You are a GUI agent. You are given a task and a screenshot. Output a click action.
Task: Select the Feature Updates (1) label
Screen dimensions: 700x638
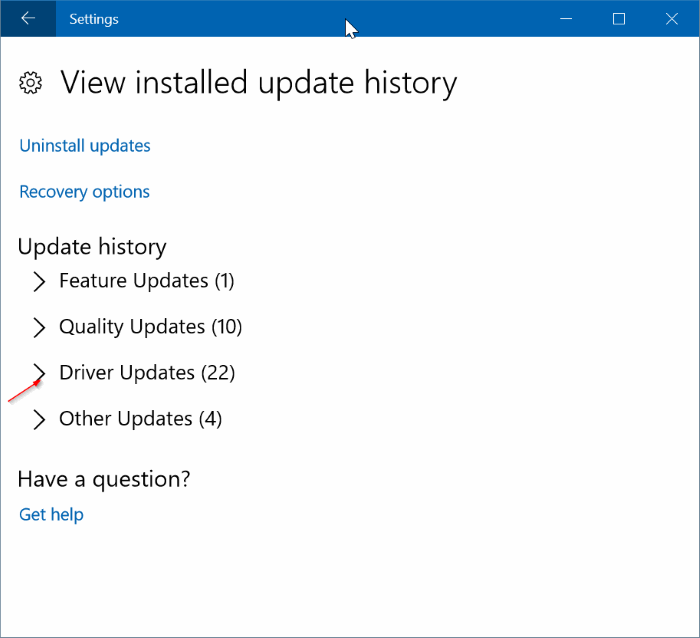click(x=147, y=281)
